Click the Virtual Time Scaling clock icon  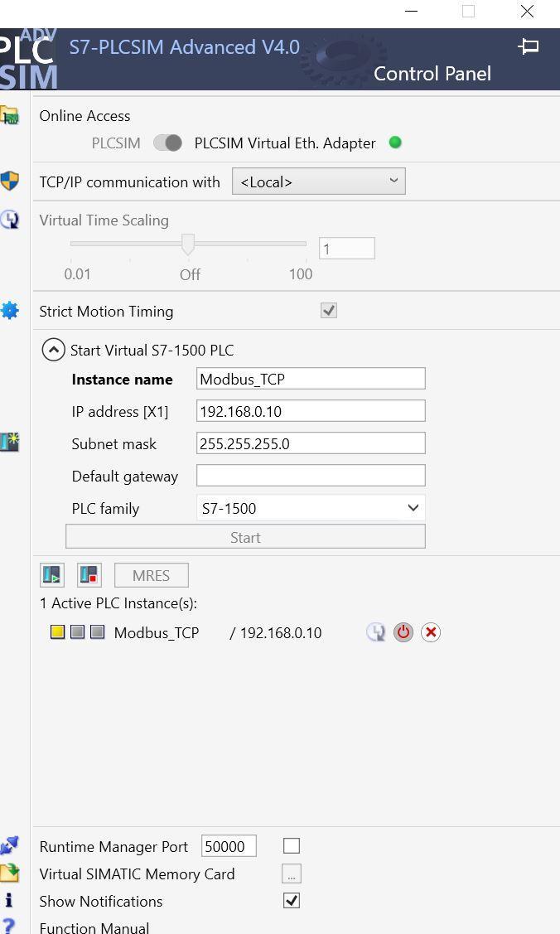click(9, 220)
